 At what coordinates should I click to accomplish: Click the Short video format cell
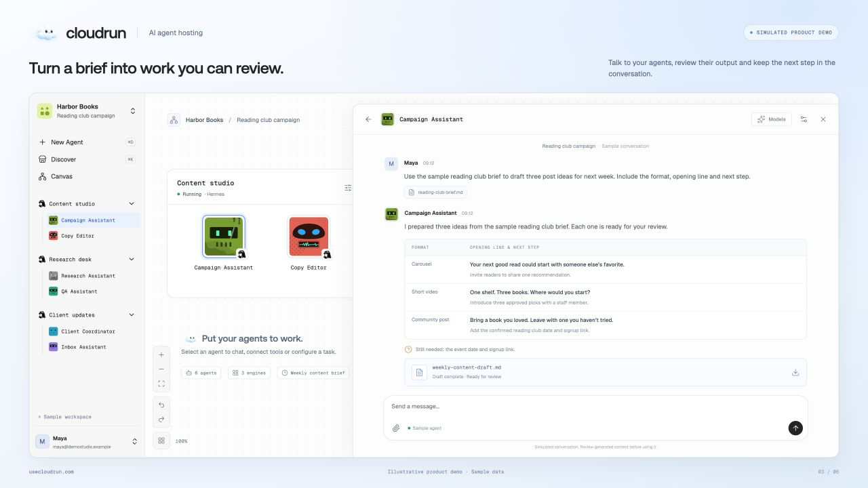pyautogui.click(x=425, y=292)
